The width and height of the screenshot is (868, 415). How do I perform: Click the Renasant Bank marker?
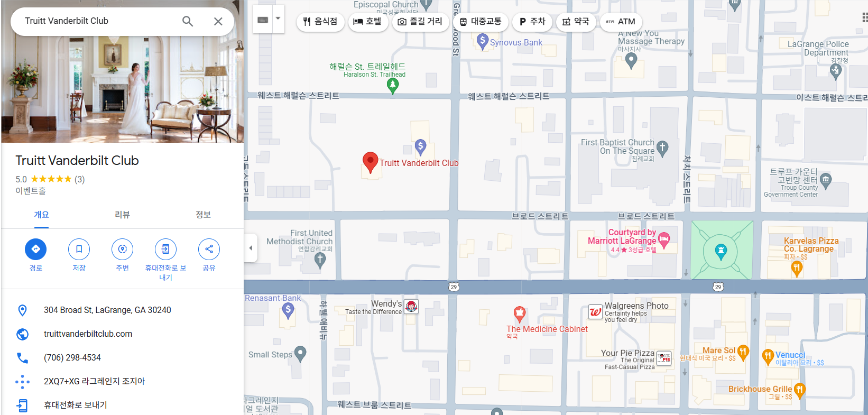pyautogui.click(x=288, y=311)
